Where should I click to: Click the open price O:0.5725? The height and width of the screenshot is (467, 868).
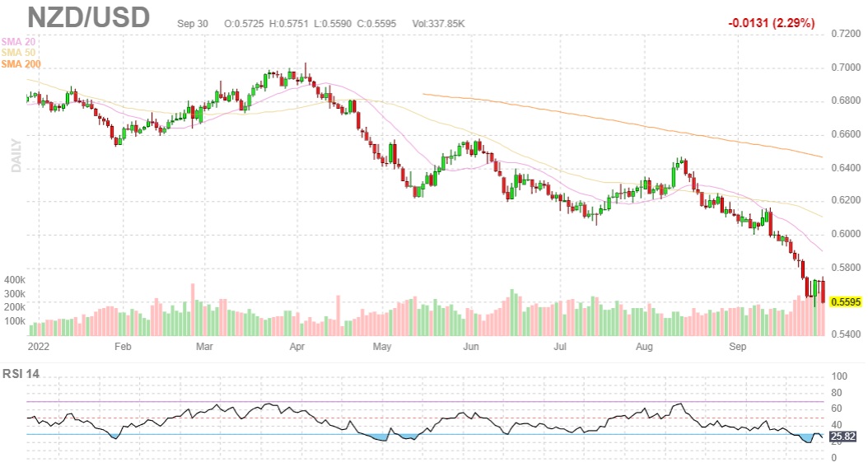pyautogui.click(x=244, y=24)
